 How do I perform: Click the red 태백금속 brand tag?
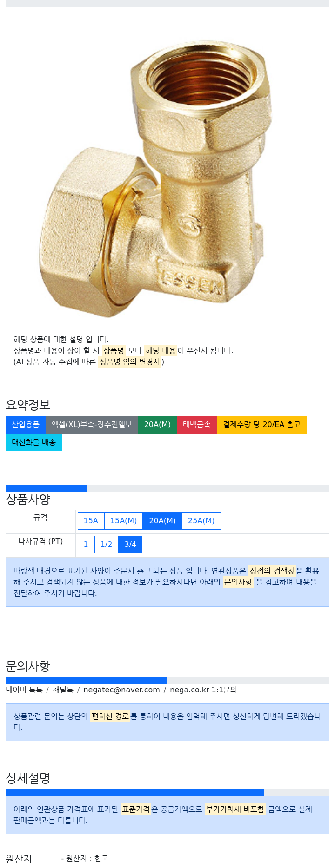(197, 425)
